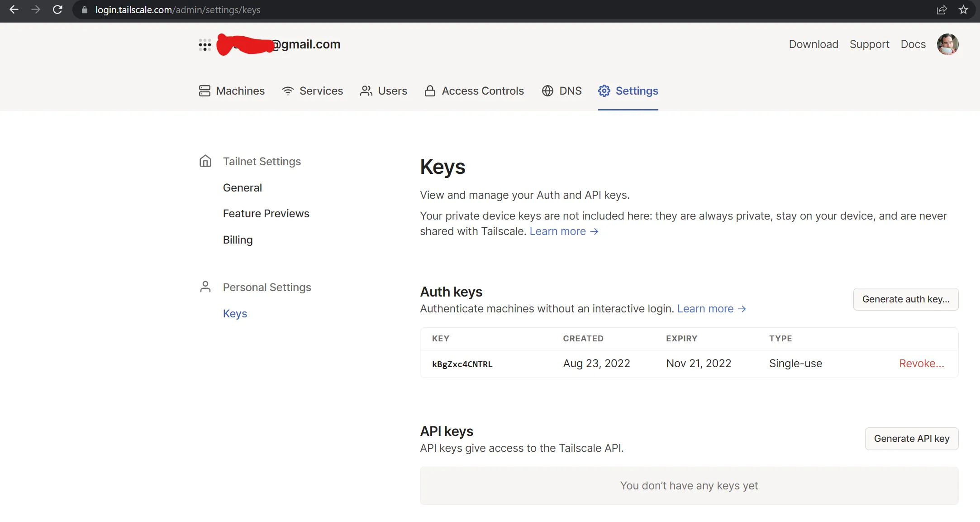Click the Personal Settings person icon
The height and width of the screenshot is (522, 980).
coord(206,287)
